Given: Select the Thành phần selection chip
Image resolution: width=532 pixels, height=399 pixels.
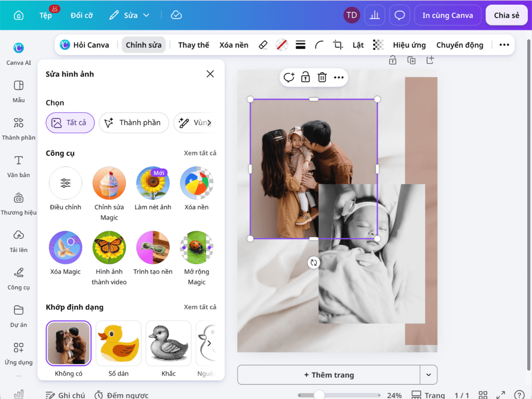Looking at the screenshot, I should tap(134, 123).
